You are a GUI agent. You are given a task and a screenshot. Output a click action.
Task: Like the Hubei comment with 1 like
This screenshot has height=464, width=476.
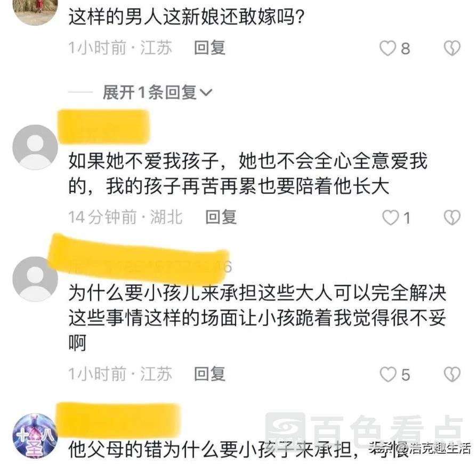[x=390, y=217]
